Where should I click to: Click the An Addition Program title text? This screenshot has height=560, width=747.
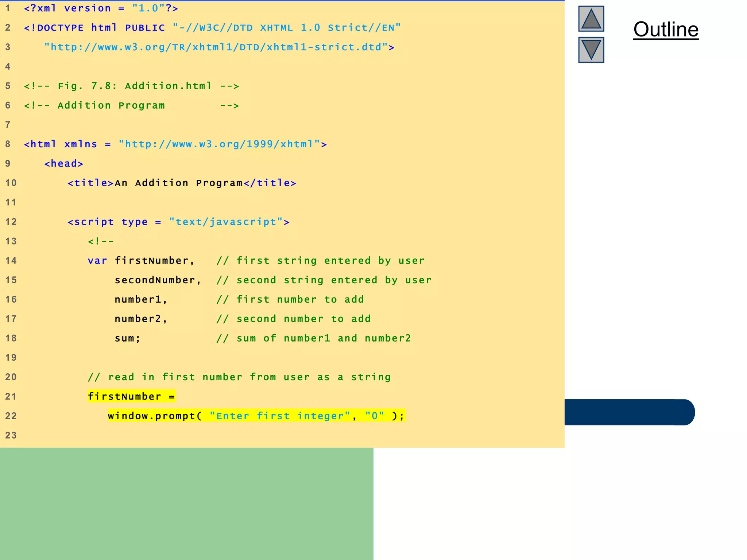[x=179, y=183]
